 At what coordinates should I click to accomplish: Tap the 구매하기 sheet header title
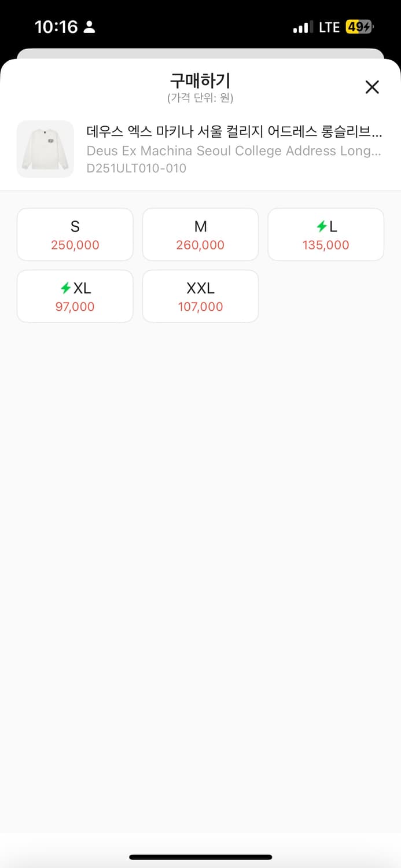click(x=200, y=80)
